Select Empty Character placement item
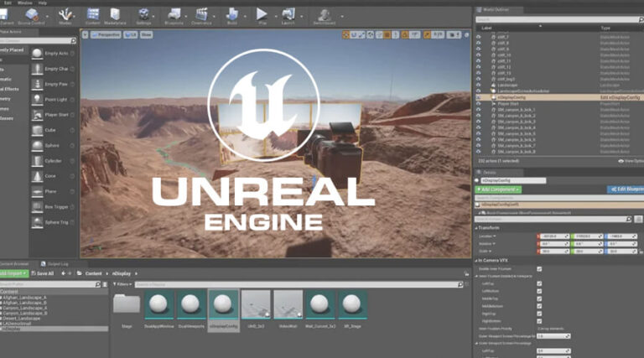 [53, 69]
